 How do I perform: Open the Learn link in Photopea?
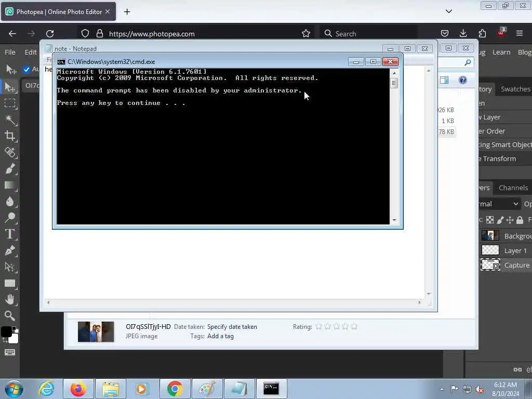point(501,52)
